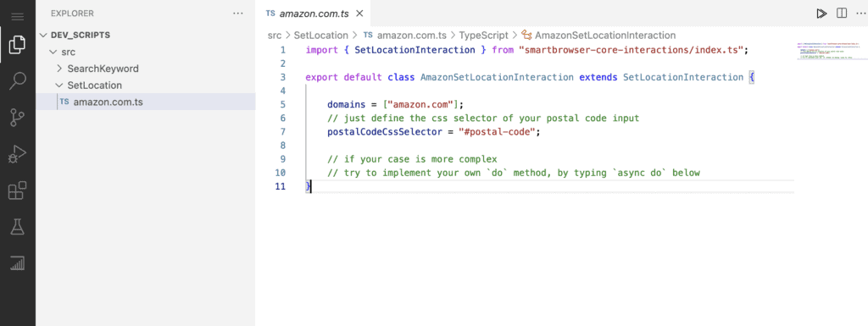Viewport: 868px width, 326px height.
Task: Click SetLocation in the breadcrumb path
Action: [321, 36]
